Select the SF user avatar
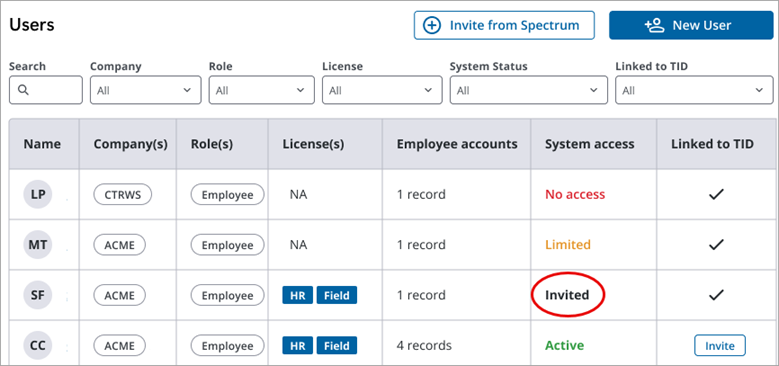The image size is (779, 366). click(38, 295)
